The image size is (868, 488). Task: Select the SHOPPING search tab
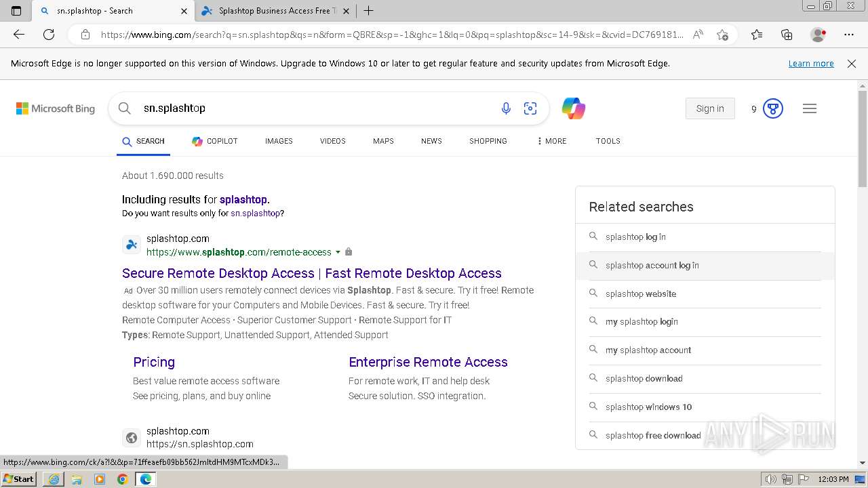tap(488, 141)
